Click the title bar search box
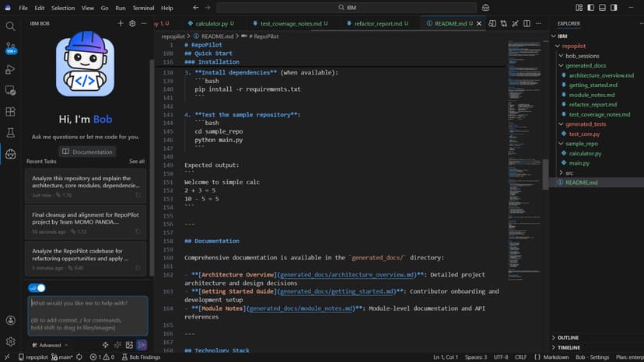This screenshot has height=362, width=644. point(346,8)
